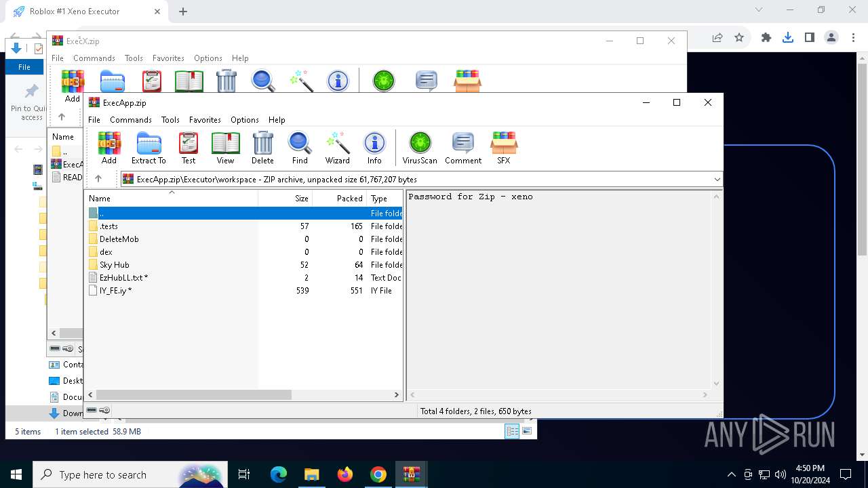Click the Comment toolbar icon

463,148
